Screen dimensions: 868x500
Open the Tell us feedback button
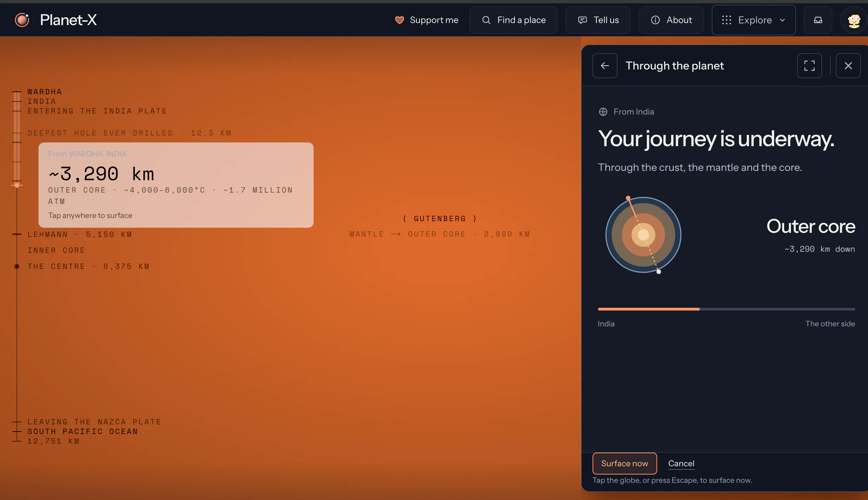(x=598, y=20)
